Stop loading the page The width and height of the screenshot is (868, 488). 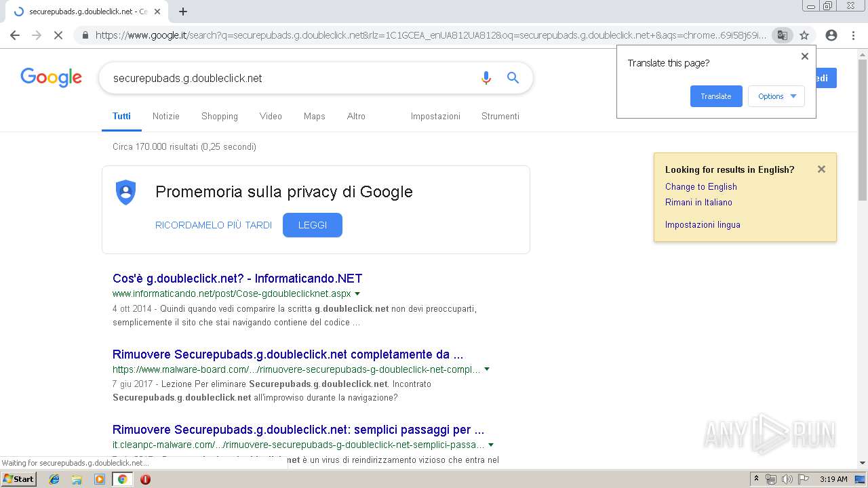[x=58, y=35]
